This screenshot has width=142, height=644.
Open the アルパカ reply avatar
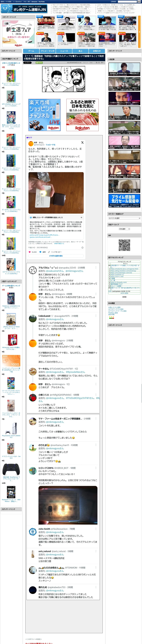pyautogui.click(x=33, y=270)
